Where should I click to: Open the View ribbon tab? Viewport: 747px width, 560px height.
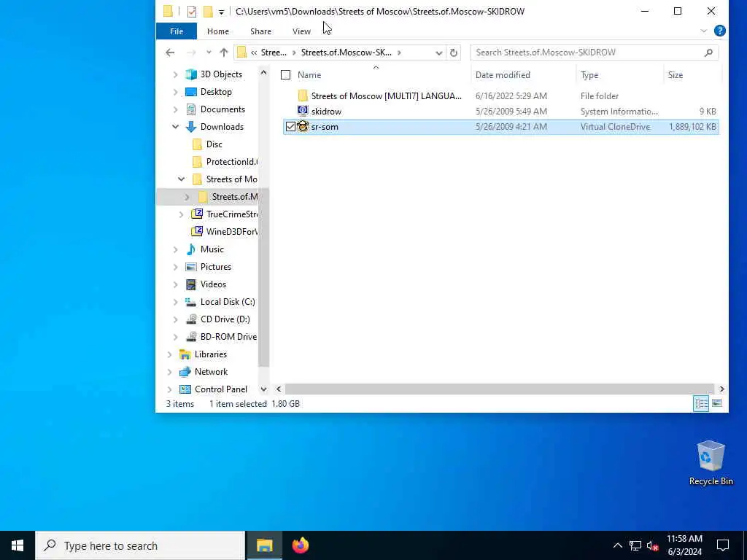301,31
